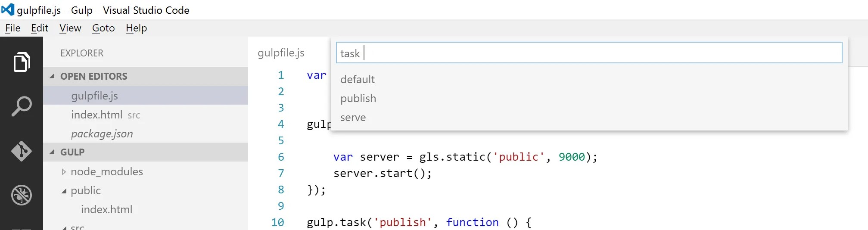Open the Git source control view
This screenshot has height=230, width=868.
pos(22,151)
